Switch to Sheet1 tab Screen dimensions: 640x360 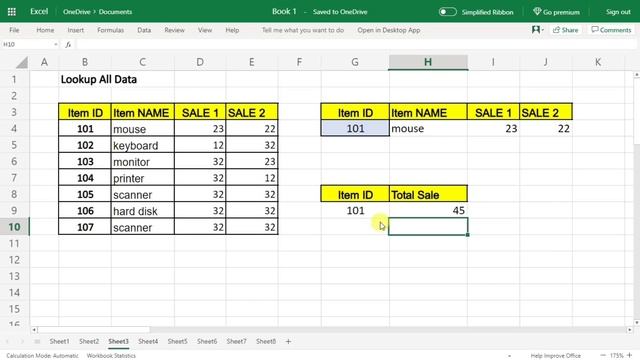coord(59,341)
